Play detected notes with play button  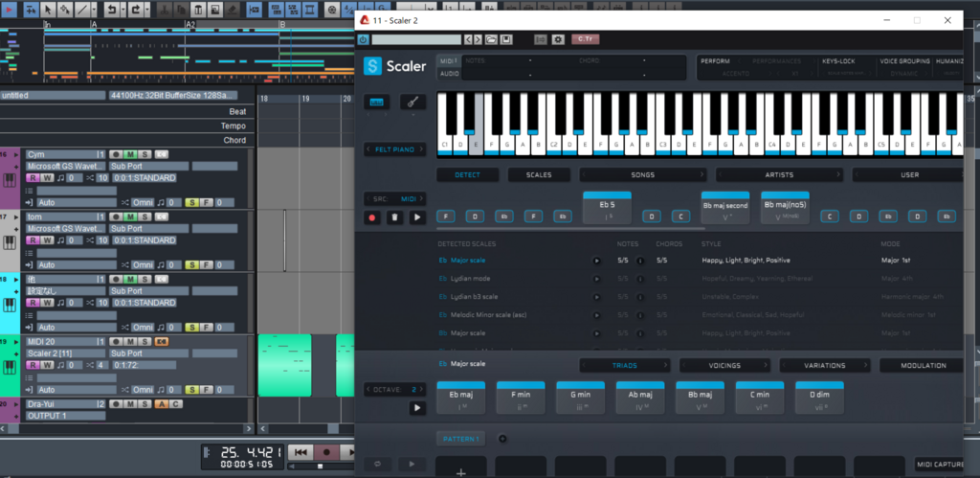click(x=417, y=217)
